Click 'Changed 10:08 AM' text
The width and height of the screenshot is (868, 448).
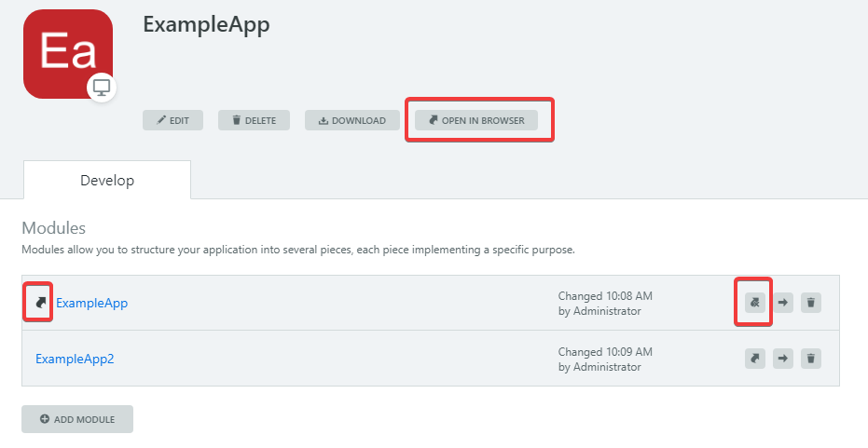click(x=605, y=296)
